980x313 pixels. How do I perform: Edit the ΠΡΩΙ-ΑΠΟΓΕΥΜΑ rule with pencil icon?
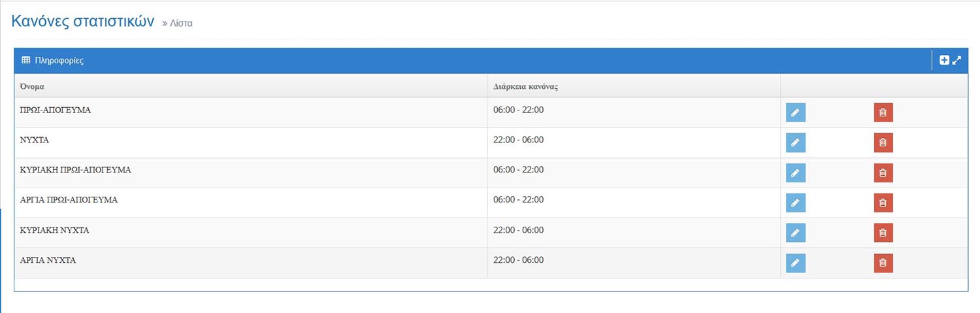795,112
